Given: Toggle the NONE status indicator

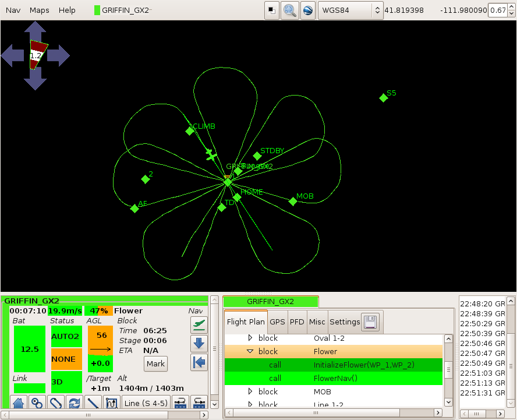Looking at the screenshot, I should pyautogui.click(x=66, y=359).
